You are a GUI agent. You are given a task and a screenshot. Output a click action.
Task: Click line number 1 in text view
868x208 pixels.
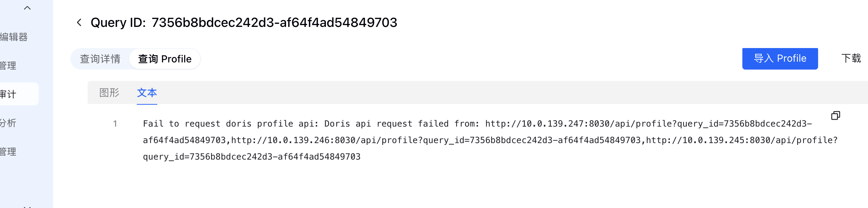115,124
